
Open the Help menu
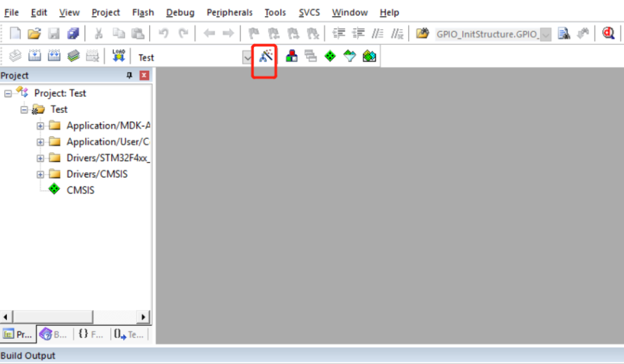pyautogui.click(x=389, y=13)
